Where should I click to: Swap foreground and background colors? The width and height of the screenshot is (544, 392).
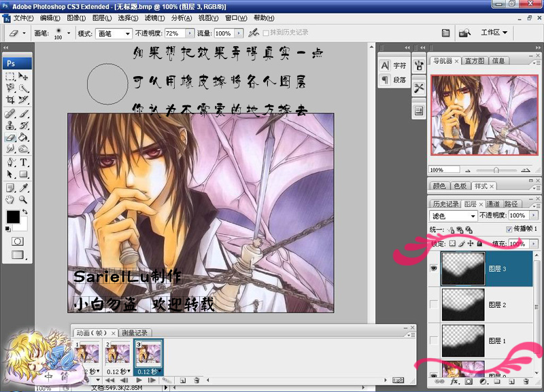[25, 211]
